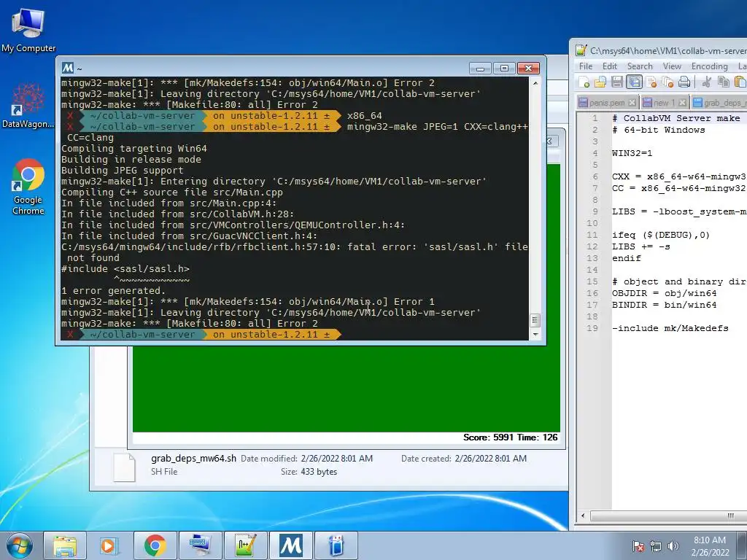Click the terminal scrollbar thumb

point(535,321)
